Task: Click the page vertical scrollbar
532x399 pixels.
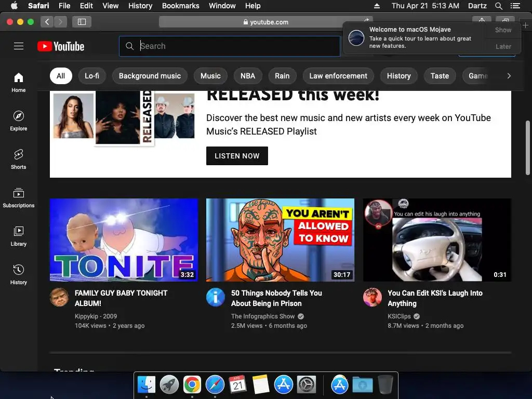Action: pyautogui.click(x=528, y=148)
